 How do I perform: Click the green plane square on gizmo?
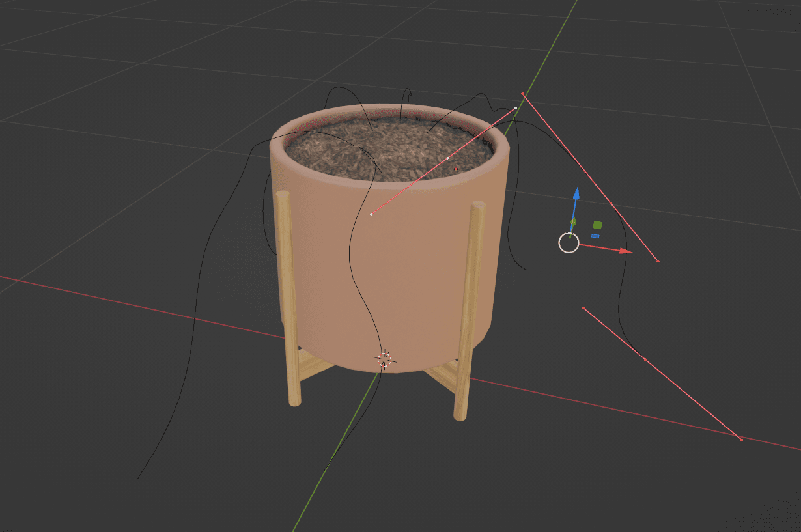click(x=598, y=225)
